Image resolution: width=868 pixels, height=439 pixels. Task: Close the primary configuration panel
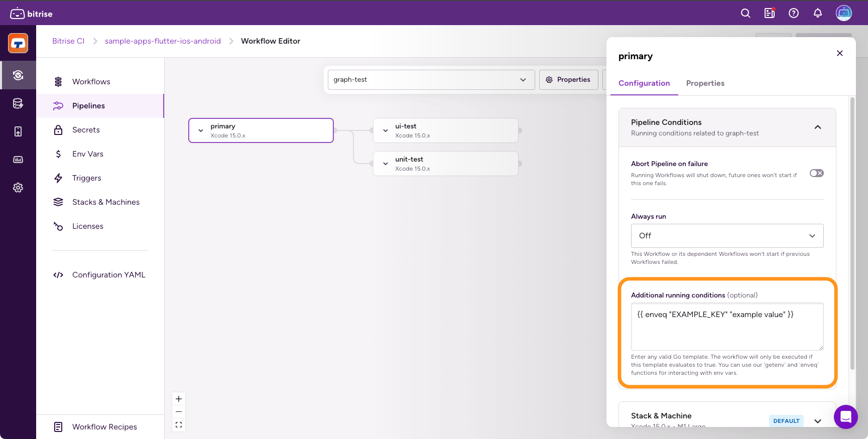point(839,53)
